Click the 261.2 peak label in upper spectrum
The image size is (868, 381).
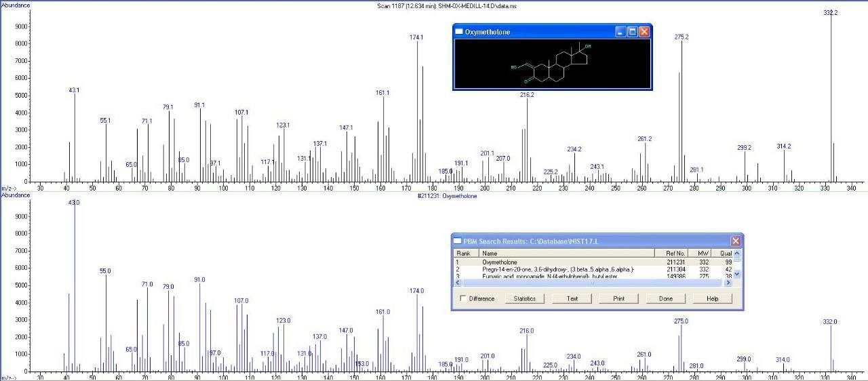[644, 139]
